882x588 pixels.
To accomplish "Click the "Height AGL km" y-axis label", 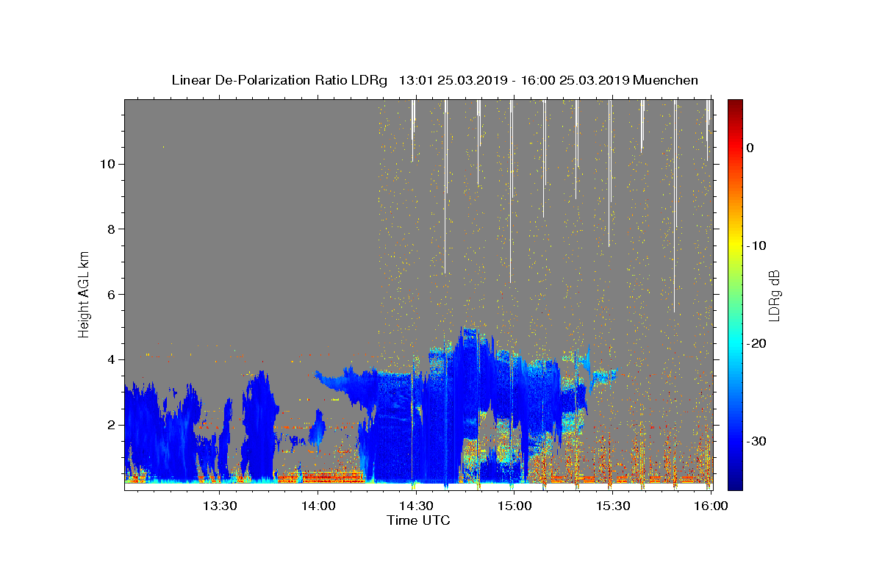I will [x=85, y=294].
